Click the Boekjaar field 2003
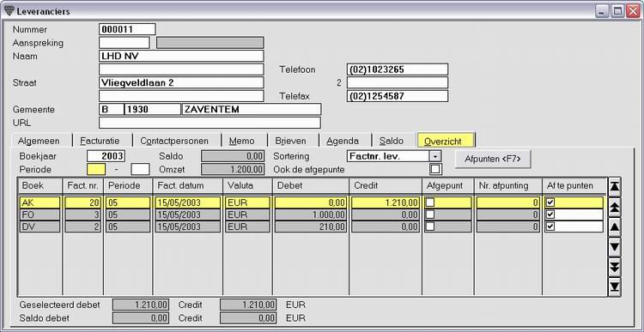The image size is (644, 332). (106, 156)
